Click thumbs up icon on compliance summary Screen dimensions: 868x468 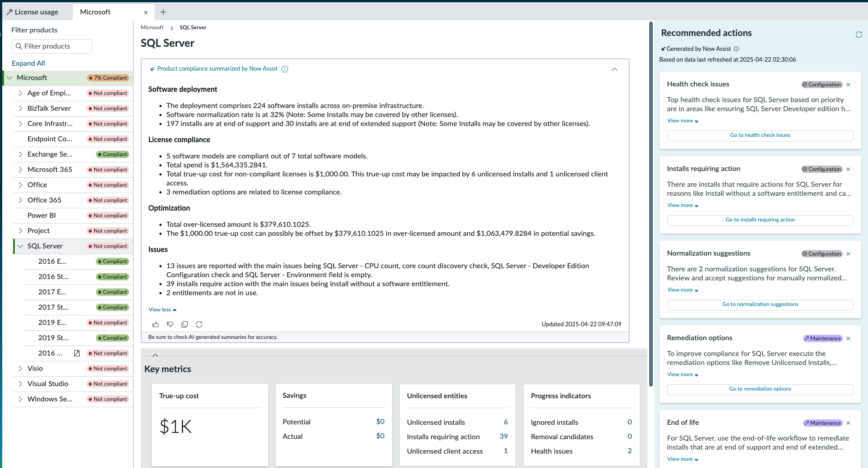click(156, 324)
